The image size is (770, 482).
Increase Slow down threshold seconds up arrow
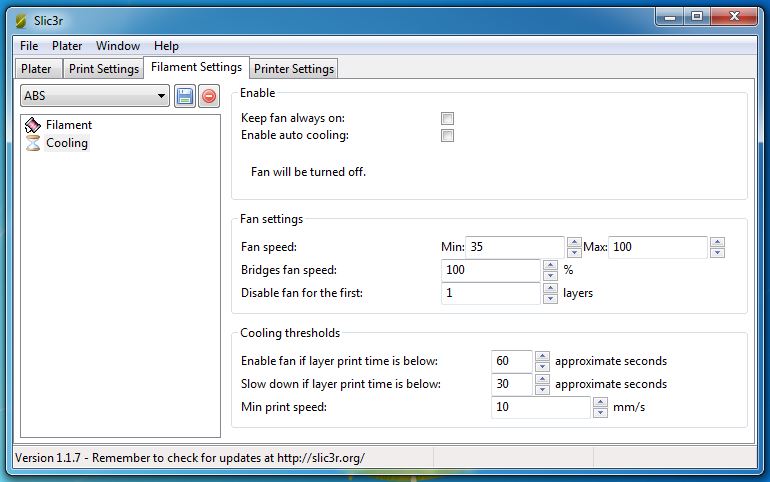point(542,379)
